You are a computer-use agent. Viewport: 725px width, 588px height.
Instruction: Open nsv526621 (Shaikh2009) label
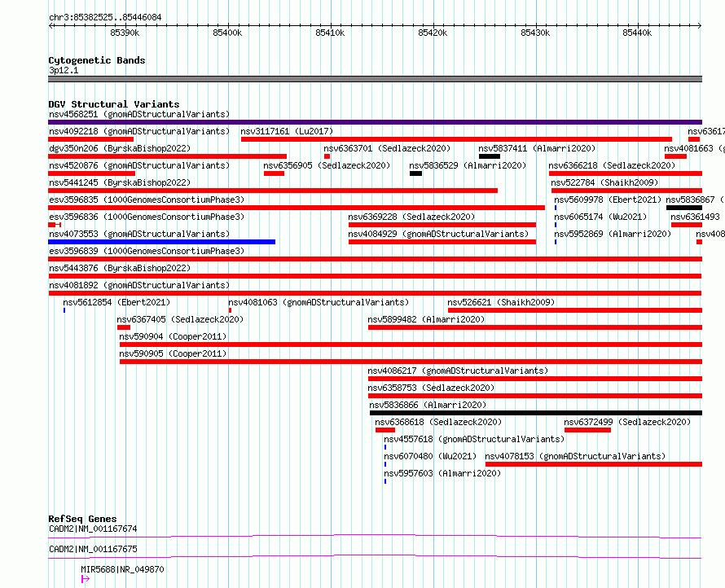tap(501, 302)
